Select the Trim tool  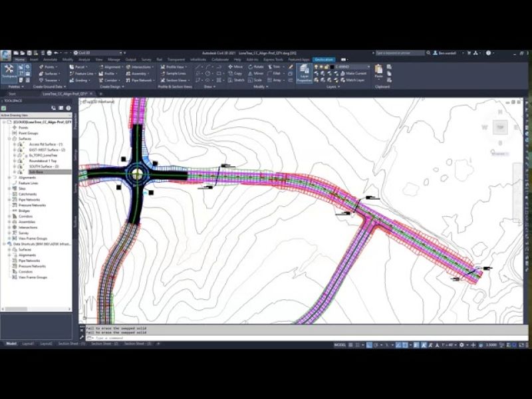tap(275, 67)
